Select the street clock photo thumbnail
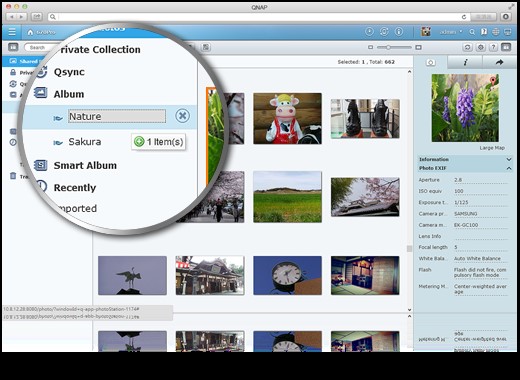This screenshot has height=380, width=520. point(287,275)
